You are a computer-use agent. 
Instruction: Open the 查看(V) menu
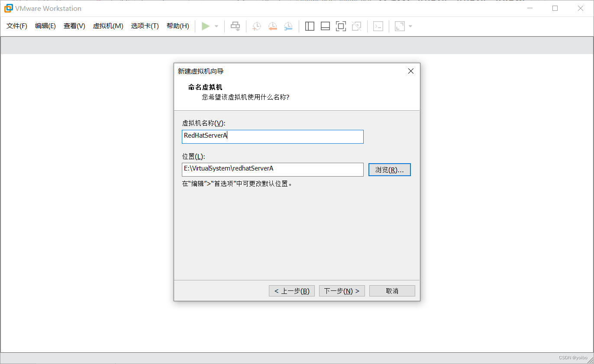tap(74, 26)
